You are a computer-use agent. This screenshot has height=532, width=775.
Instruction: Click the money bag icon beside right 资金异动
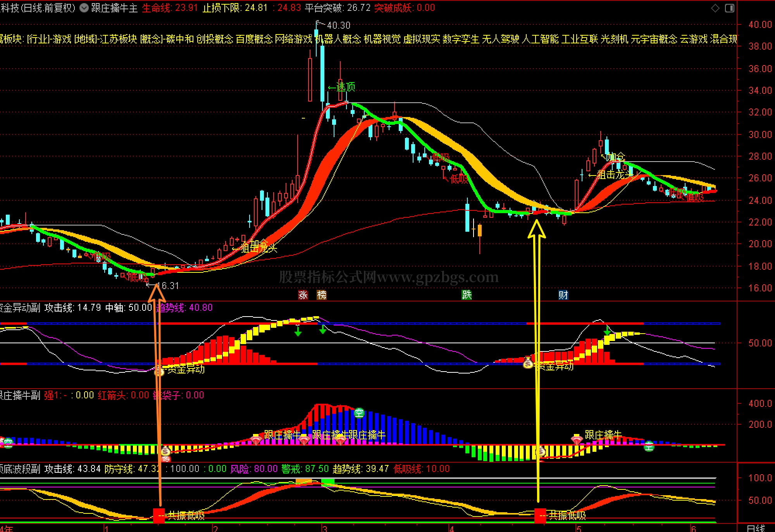528,363
